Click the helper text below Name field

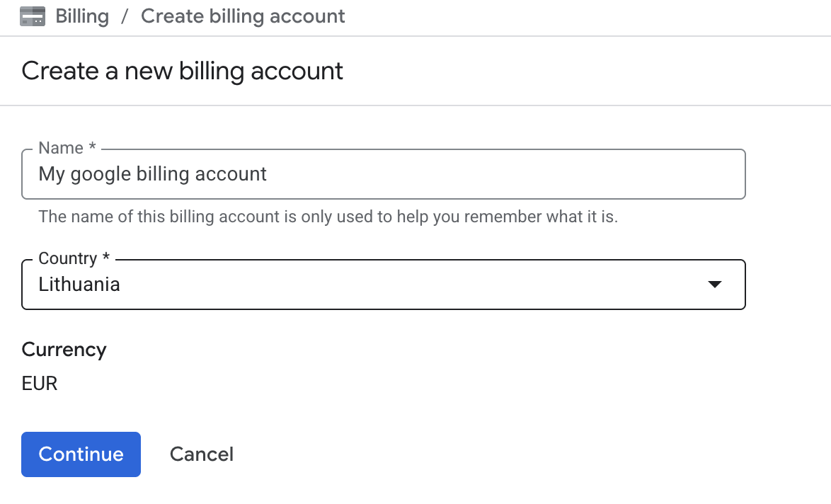pos(328,217)
